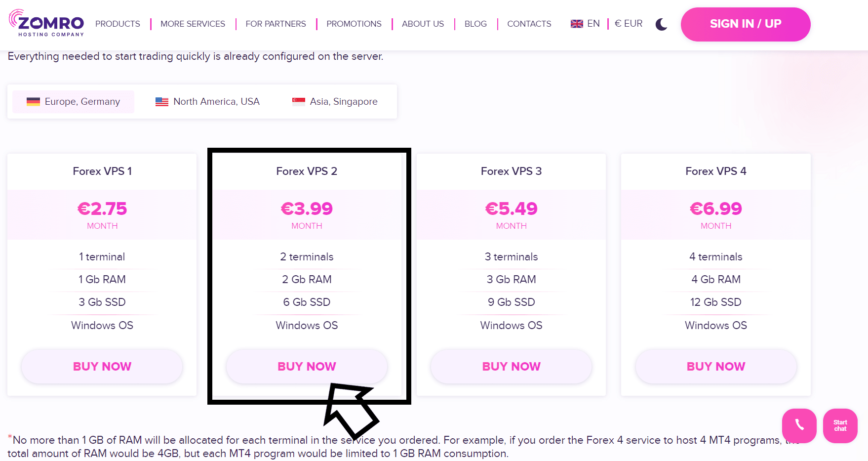Image resolution: width=868 pixels, height=461 pixels.
Task: Buy now Forex VPS 4 plan
Action: 715,366
